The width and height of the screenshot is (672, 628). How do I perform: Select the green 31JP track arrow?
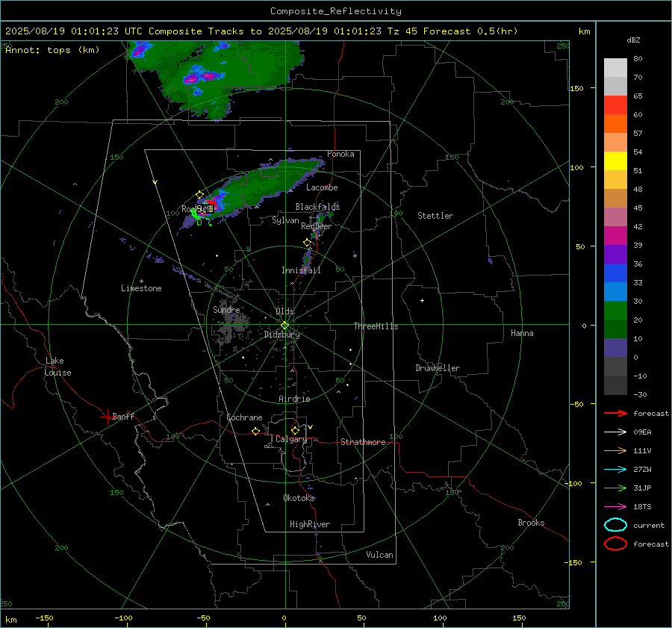615,488
